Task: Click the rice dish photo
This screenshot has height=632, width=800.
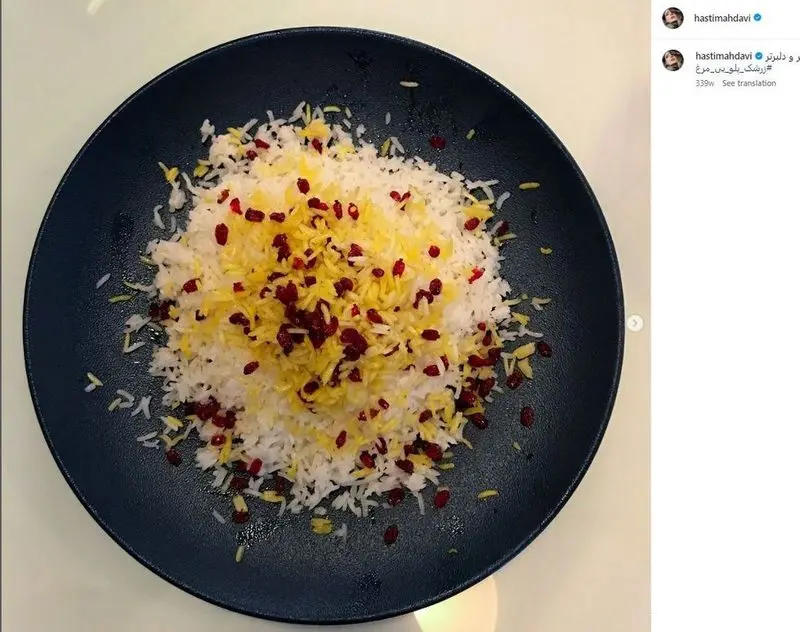Action: tap(325, 316)
